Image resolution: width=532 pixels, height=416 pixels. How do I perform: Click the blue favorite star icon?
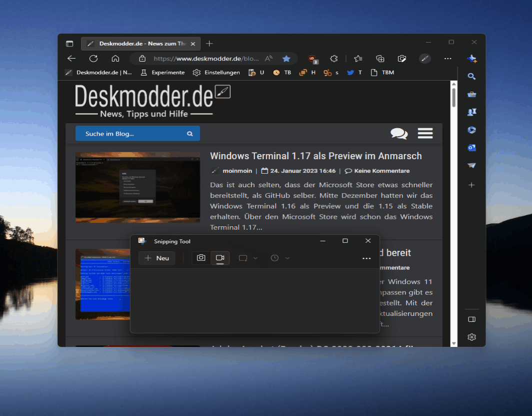pyautogui.click(x=286, y=59)
